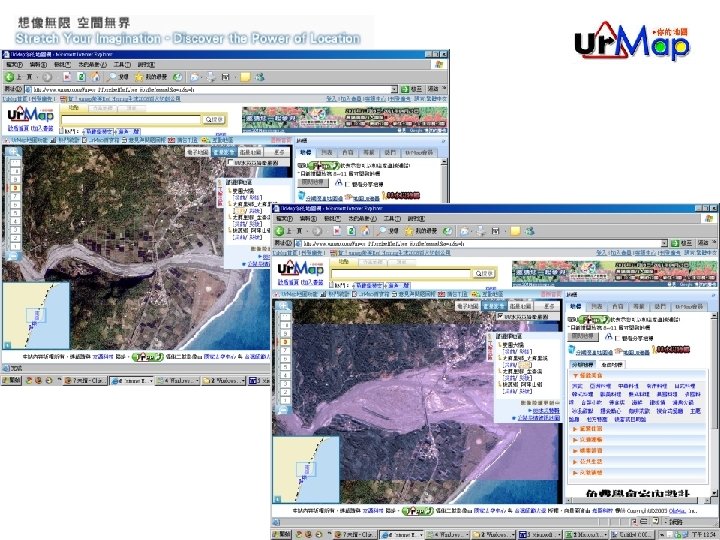The width and height of the screenshot is (720, 540).
Task: Click the Mail envelope icon in front browser toolbar
Action: [465, 231]
